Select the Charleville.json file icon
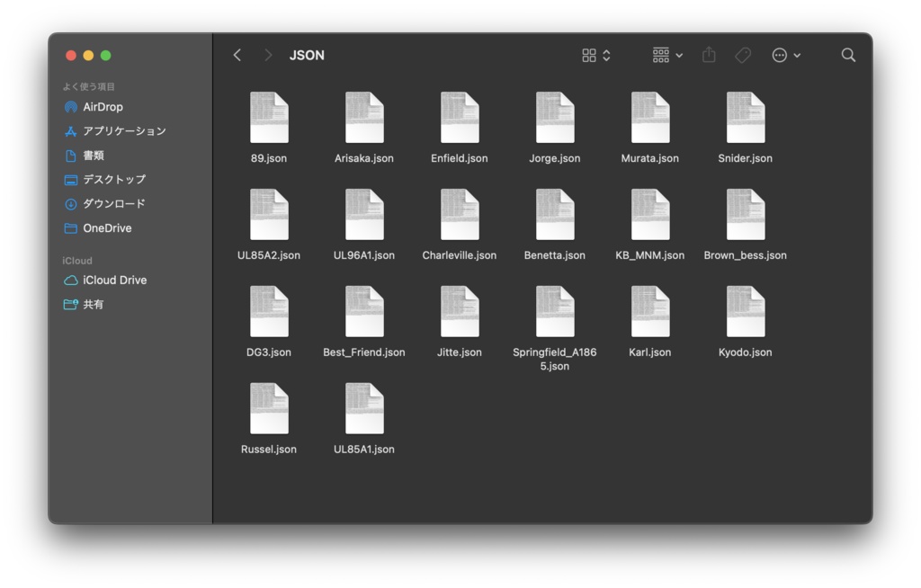This screenshot has width=921, height=588. coord(460,214)
